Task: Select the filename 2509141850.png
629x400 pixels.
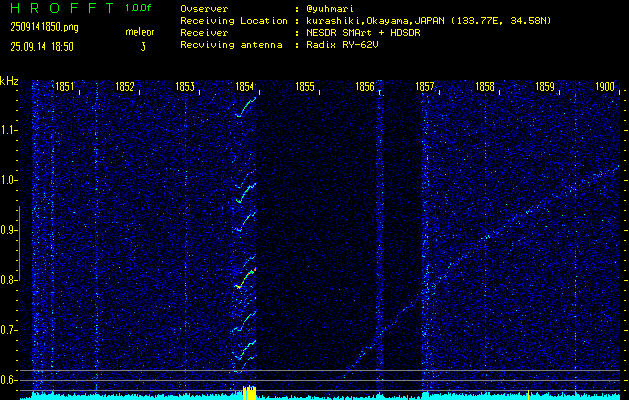Action: 44,27
